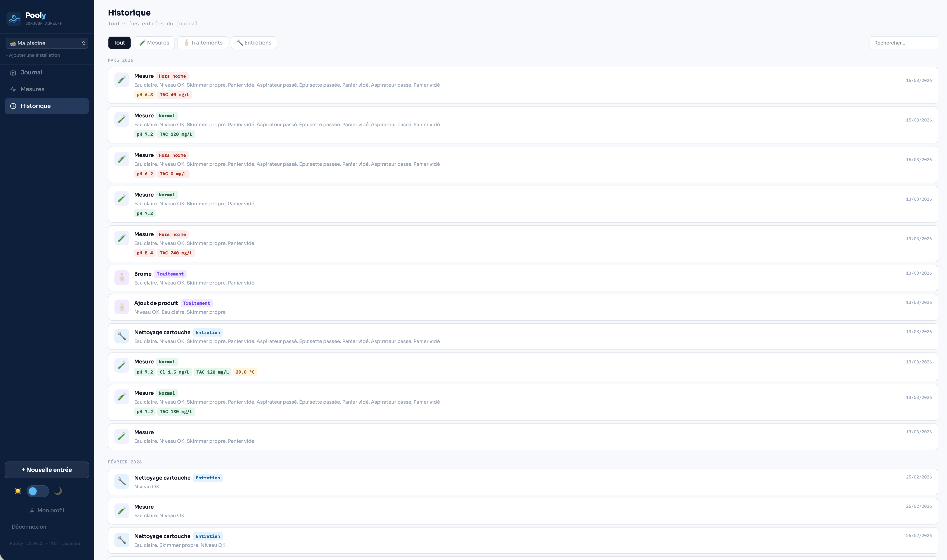Viewport: 947px width, 560px height.
Task: Toggle the light/dark theme switch
Action: [x=38, y=491]
